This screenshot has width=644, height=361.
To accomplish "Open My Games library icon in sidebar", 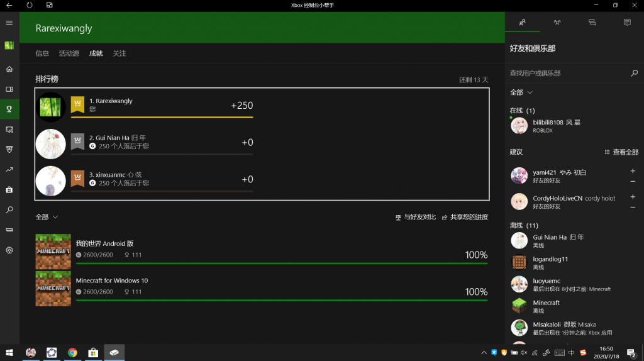I will 9,89.
